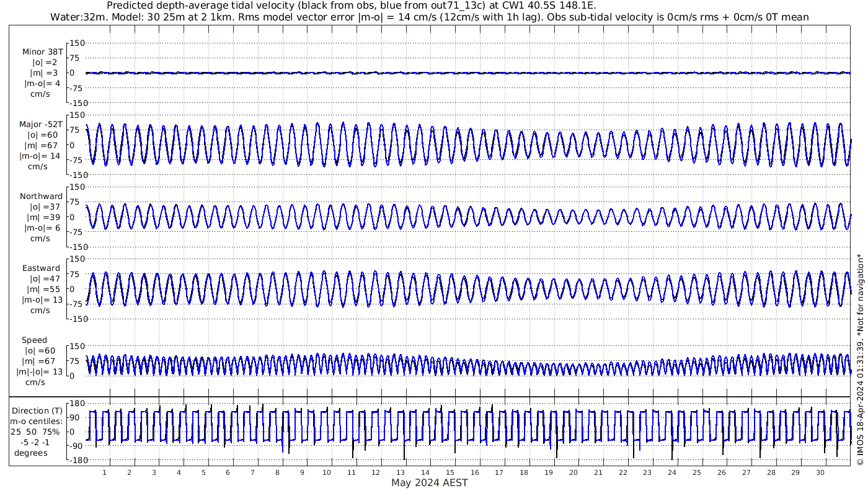
Task: Click the '|m-o|= 4' value in Minor panel
Action: point(42,84)
